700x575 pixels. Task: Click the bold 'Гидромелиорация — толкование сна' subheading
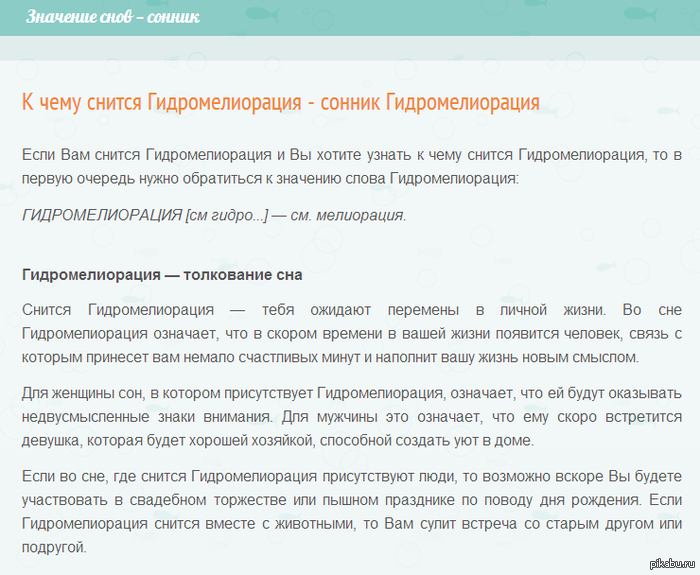[x=162, y=273]
